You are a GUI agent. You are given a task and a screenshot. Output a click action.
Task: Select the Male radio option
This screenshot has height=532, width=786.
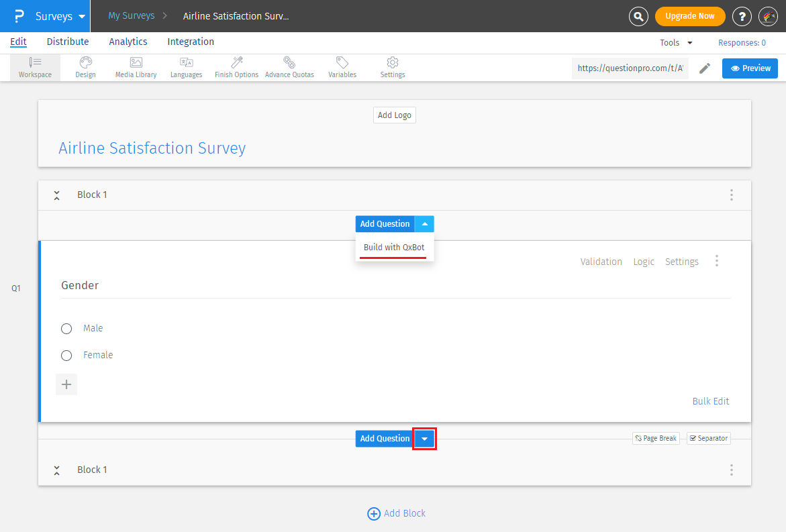66,329
